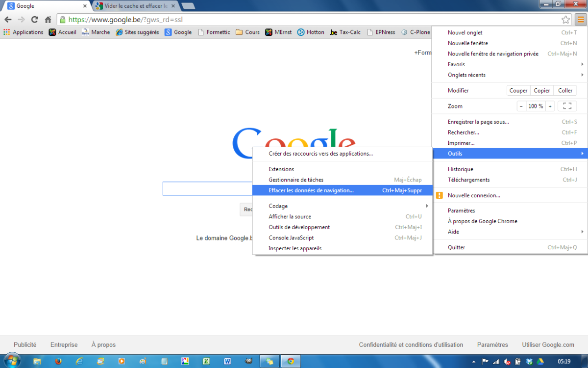Expand the Aide submenu
The width and height of the screenshot is (588, 368).
(x=510, y=232)
